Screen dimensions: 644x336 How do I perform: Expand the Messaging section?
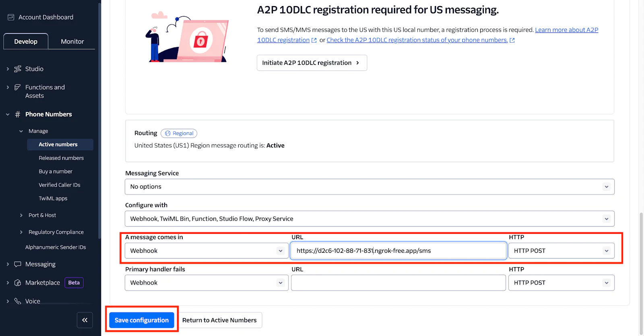point(8,264)
